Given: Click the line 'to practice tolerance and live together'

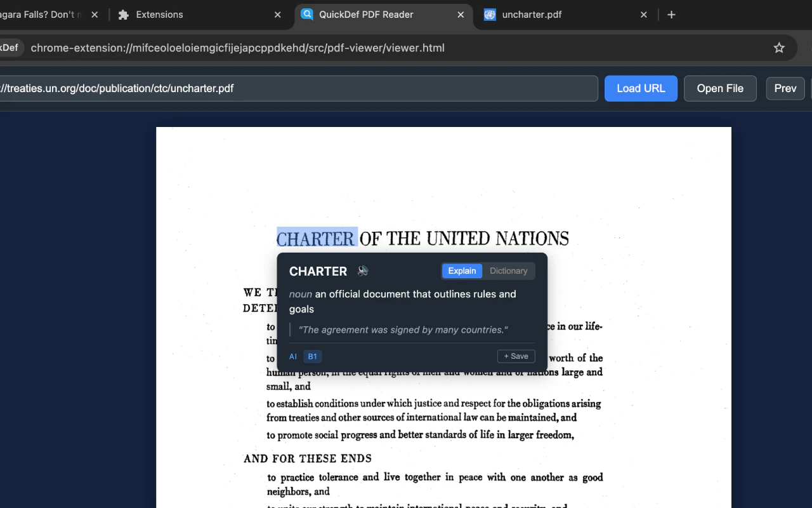Looking at the screenshot, I should (x=435, y=477).
